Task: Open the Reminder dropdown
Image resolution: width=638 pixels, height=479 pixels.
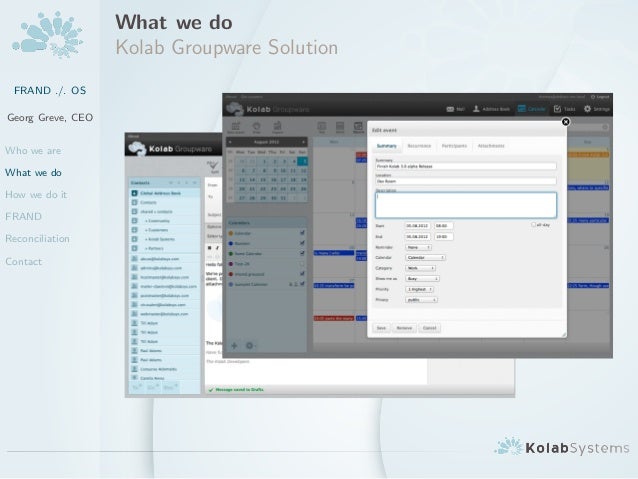Action: tap(418, 247)
